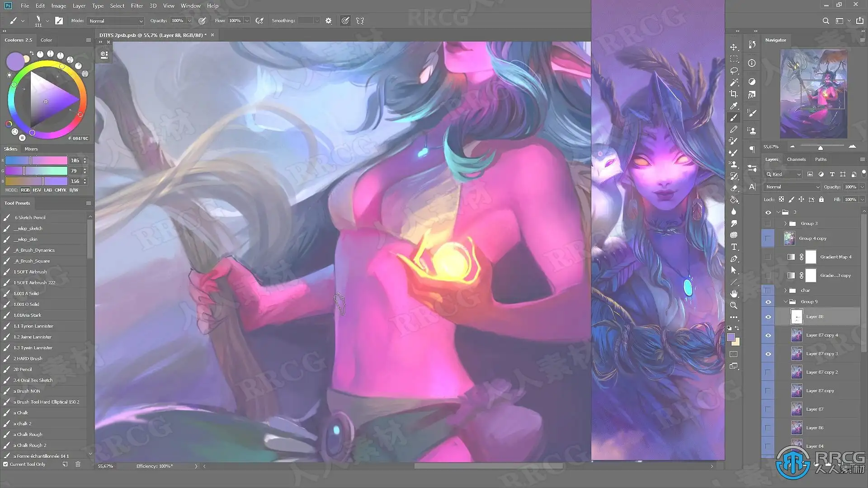This screenshot has width=868, height=488.
Task: Toggle the Current Tool Only checkbox
Action: 6,464
